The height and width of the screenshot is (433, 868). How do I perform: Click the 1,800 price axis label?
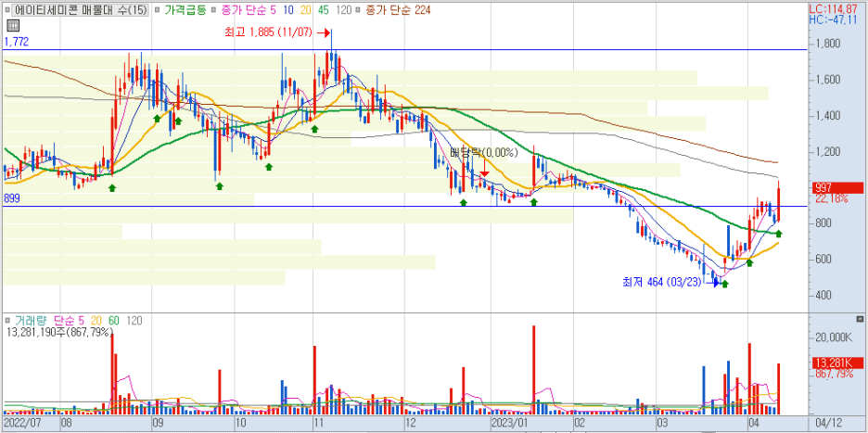click(828, 44)
